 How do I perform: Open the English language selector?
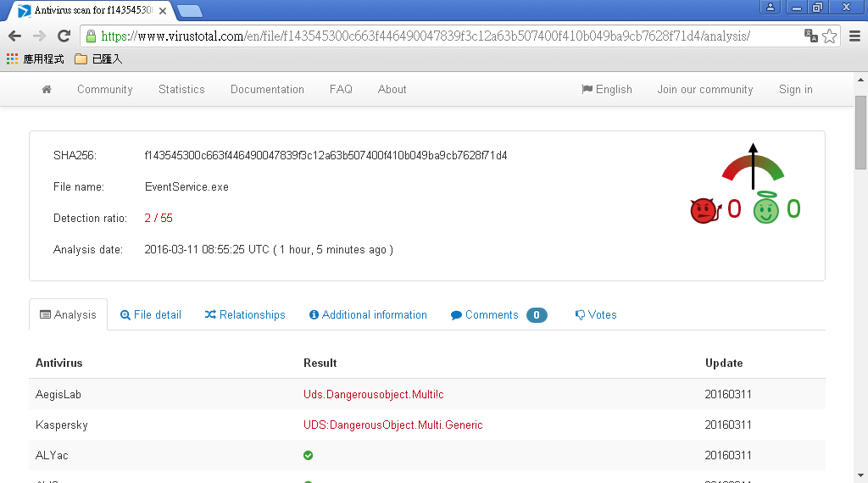[607, 89]
